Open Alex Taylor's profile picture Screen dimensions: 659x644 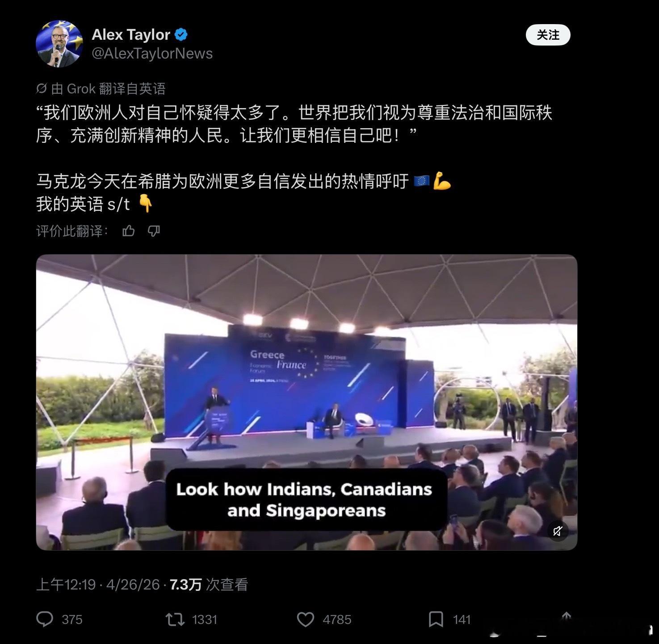[59, 44]
